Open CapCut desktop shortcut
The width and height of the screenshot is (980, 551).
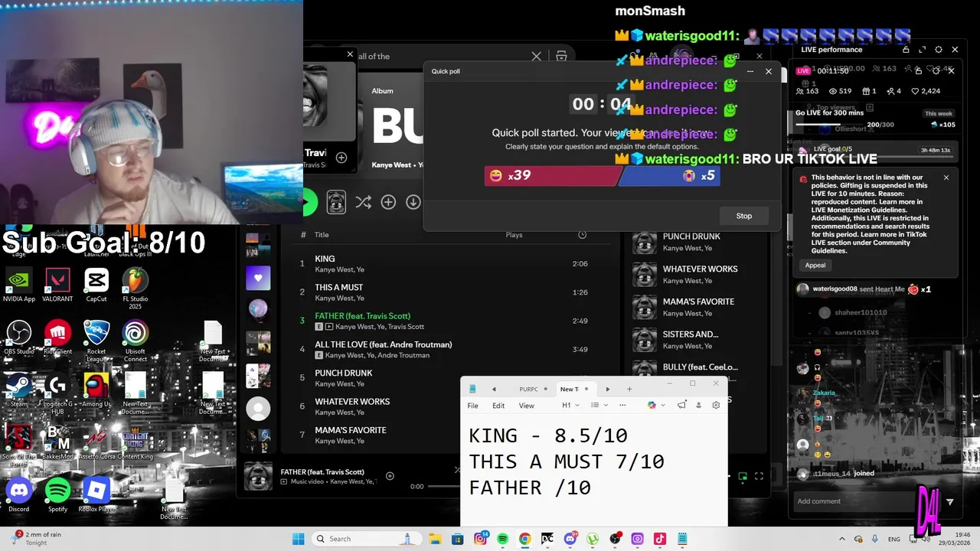pos(96,285)
